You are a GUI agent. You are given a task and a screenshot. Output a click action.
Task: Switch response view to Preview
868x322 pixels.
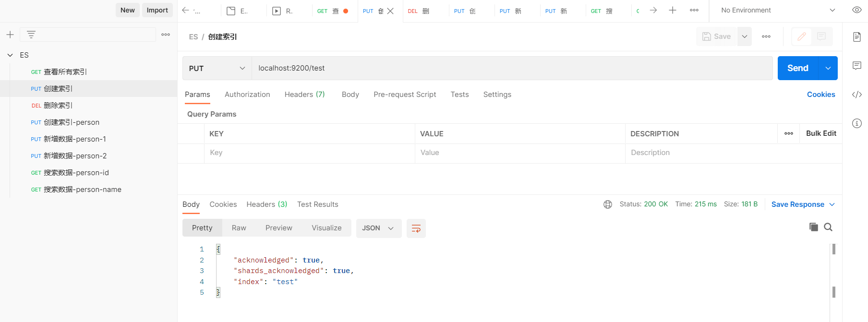(279, 228)
